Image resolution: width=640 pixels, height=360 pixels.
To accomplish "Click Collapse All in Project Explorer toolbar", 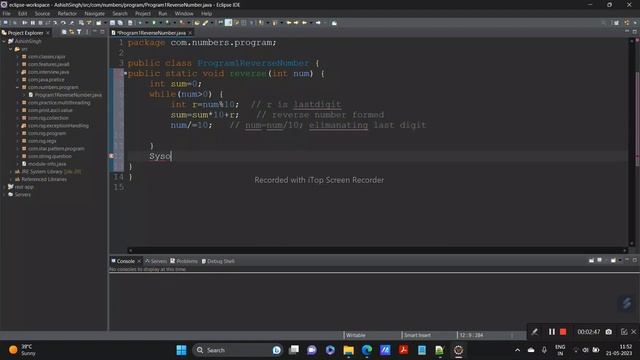I will [x=64, y=32].
